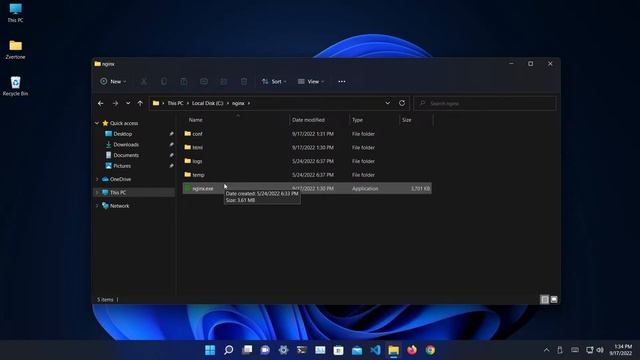640x360 pixels.
Task: Open recent locations chevron
Action: (128, 103)
